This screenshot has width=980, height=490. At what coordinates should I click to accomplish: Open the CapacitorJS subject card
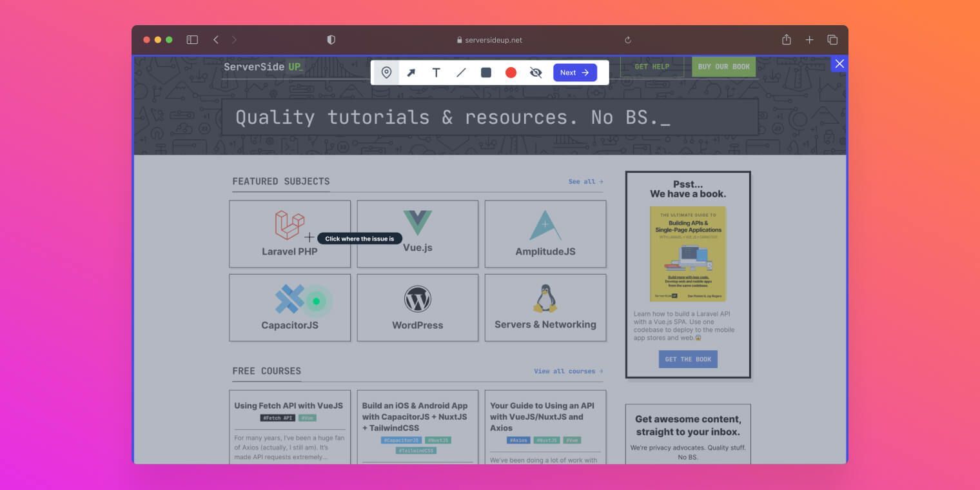290,308
